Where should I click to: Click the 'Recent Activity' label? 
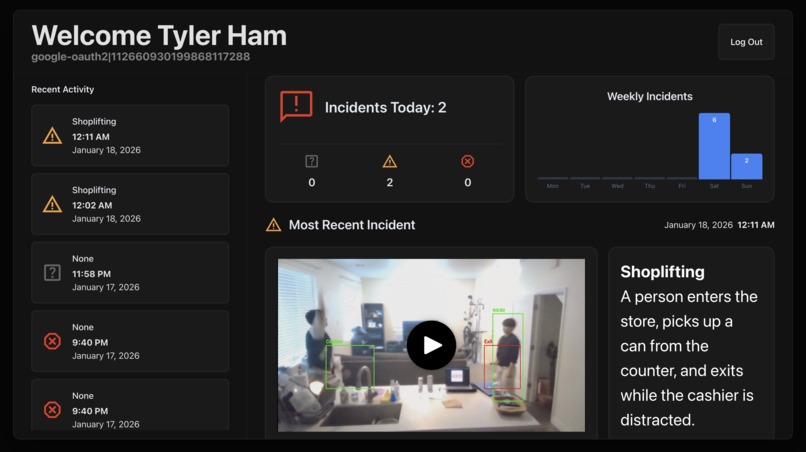coord(63,89)
